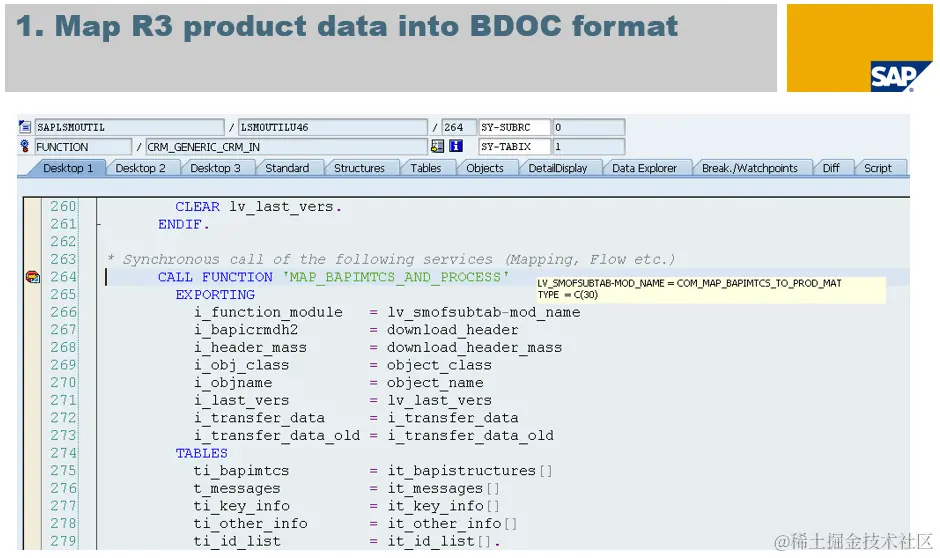
Task: Click the i_transfer_data_old parameter name
Action: (276, 436)
